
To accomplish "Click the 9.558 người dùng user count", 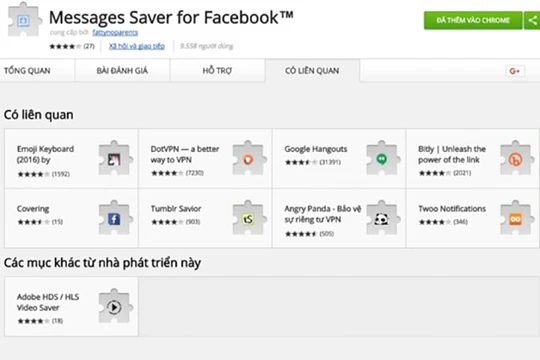I will 206,46.
